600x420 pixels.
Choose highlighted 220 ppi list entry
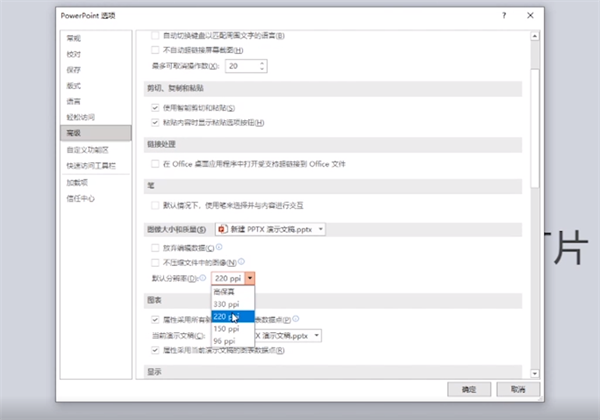pyautogui.click(x=233, y=316)
